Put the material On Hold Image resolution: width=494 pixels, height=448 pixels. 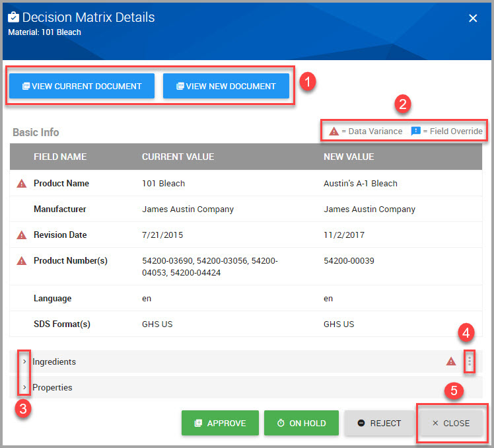coord(301,423)
